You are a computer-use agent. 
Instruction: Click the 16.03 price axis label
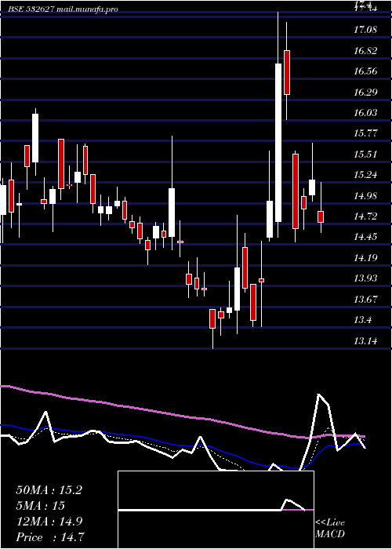click(x=365, y=113)
